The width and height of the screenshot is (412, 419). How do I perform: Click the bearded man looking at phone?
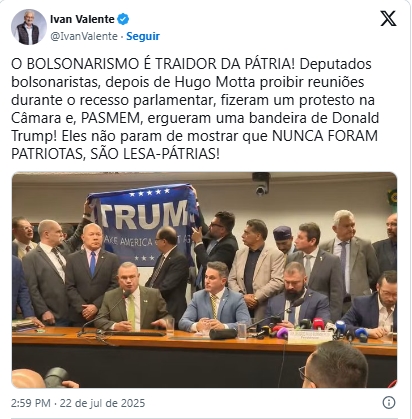click(x=297, y=295)
